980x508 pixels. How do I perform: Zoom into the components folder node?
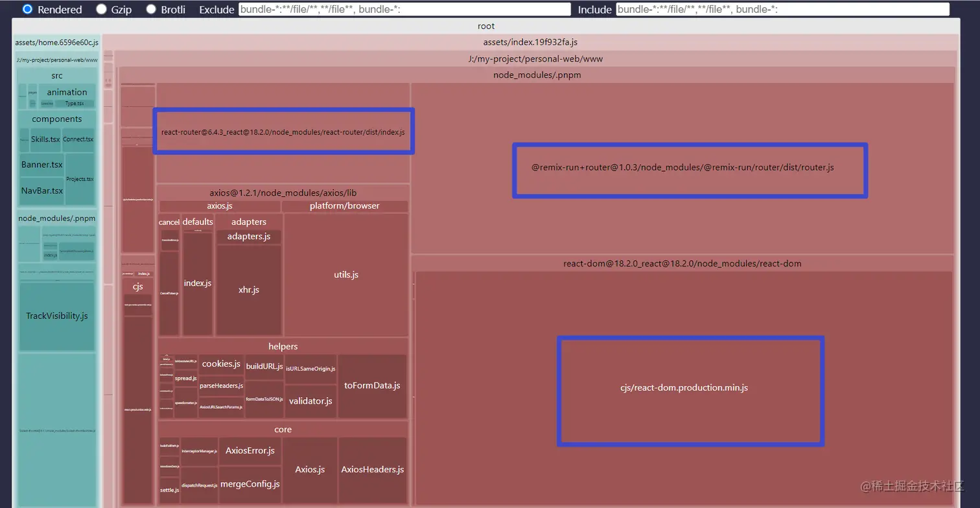coord(57,119)
